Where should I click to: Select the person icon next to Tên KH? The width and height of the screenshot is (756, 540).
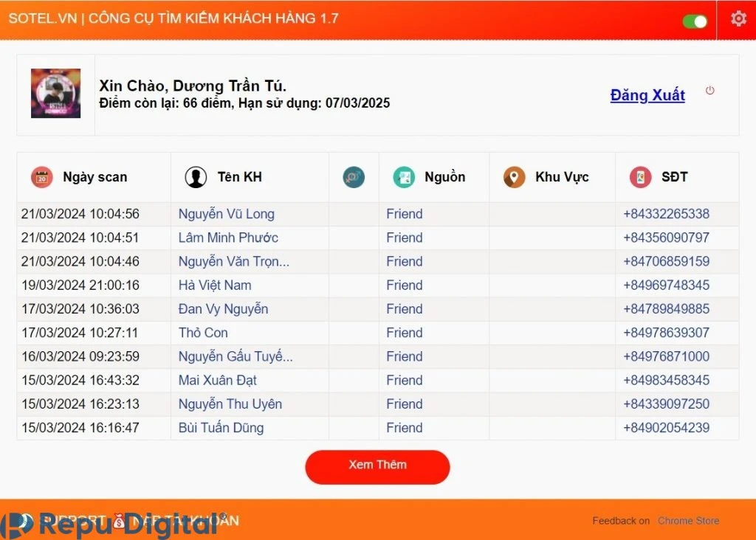pyautogui.click(x=196, y=177)
